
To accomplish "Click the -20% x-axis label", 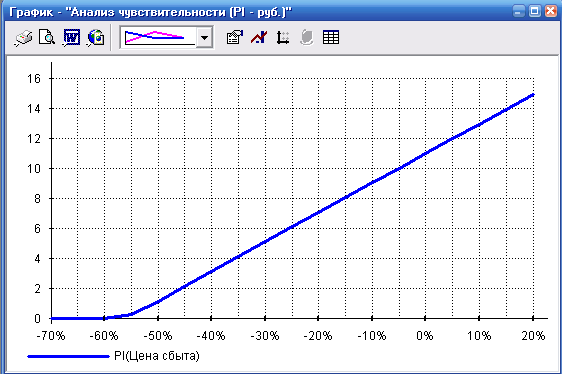I will click(x=318, y=336).
